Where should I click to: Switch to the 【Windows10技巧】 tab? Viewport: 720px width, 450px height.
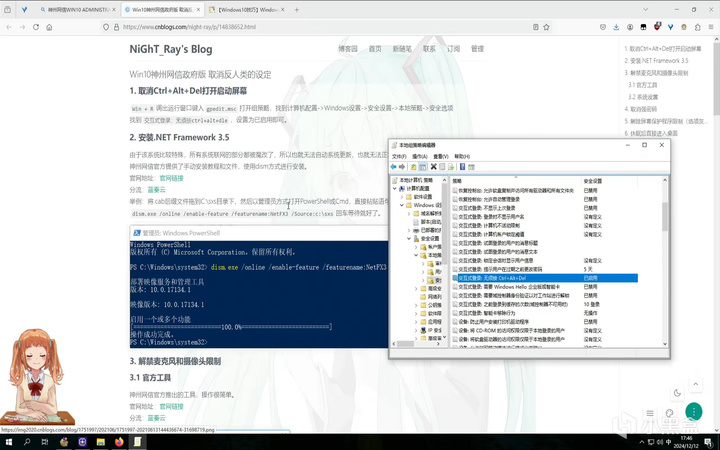coord(246,9)
